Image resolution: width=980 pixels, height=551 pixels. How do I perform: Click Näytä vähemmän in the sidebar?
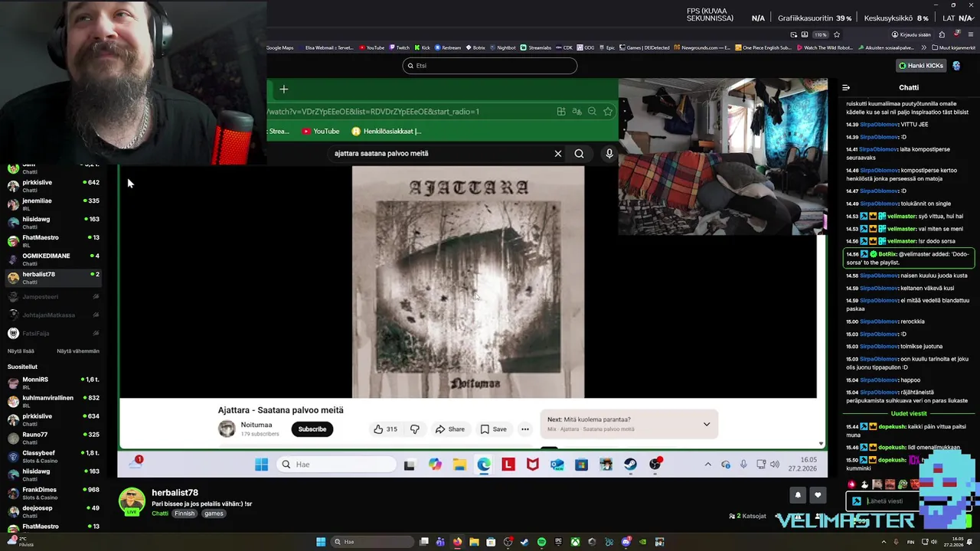pyautogui.click(x=78, y=351)
